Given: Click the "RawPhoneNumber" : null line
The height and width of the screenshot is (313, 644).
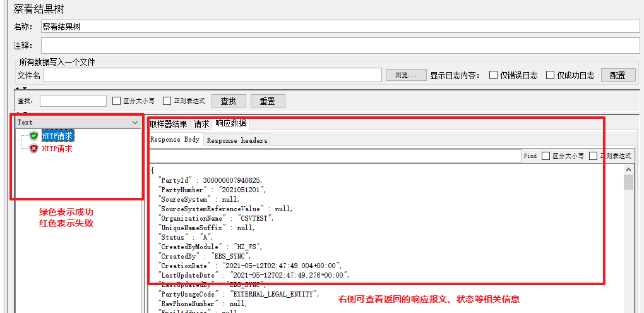Looking at the screenshot, I should (203, 304).
